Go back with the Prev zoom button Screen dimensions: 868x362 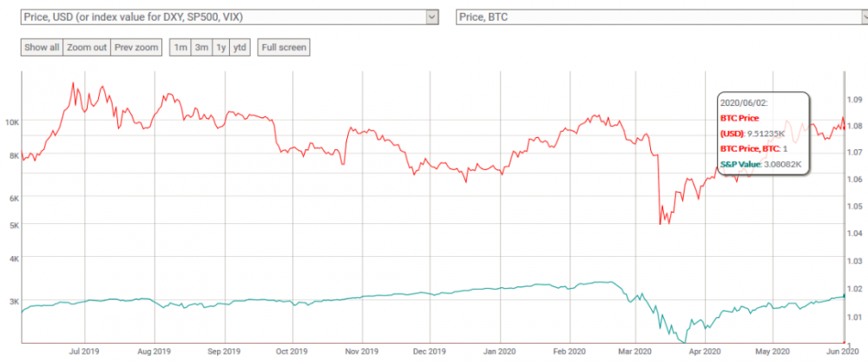(136, 47)
